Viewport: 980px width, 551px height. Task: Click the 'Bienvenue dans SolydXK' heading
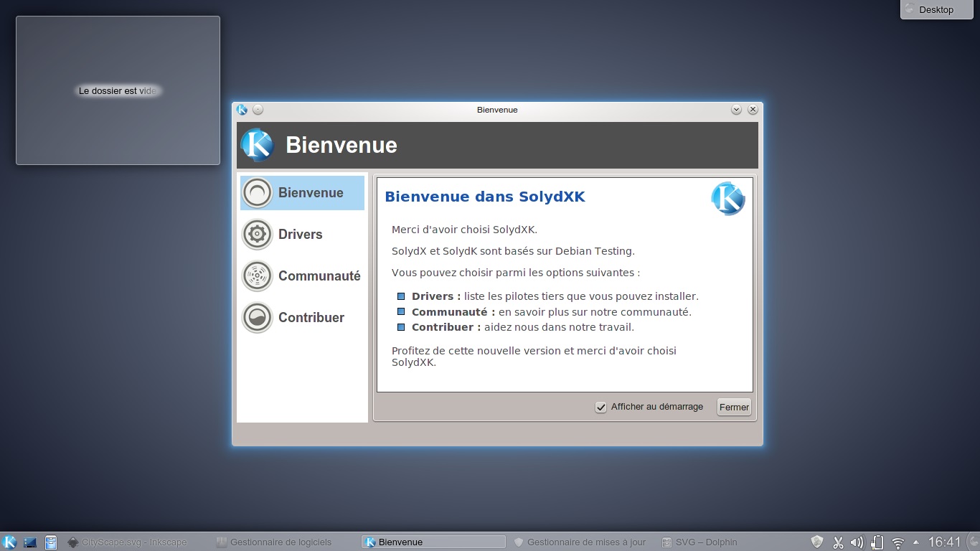click(x=485, y=197)
